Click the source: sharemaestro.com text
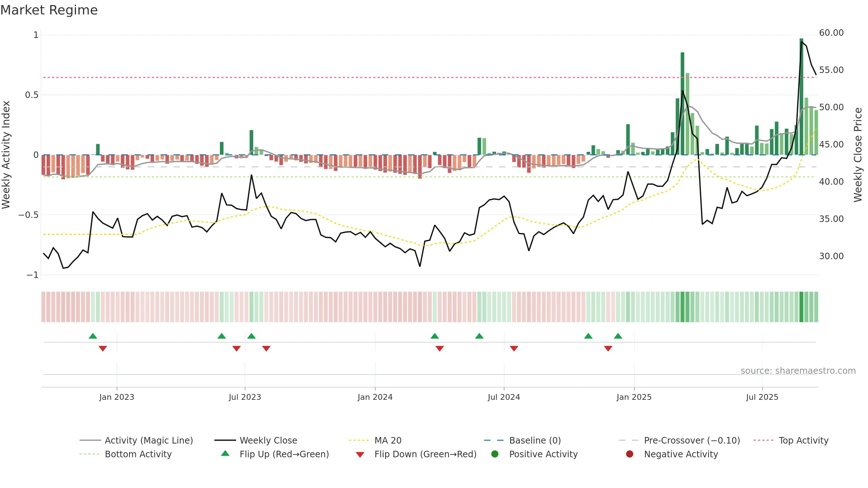The width and height of the screenshot is (868, 488). [798, 371]
